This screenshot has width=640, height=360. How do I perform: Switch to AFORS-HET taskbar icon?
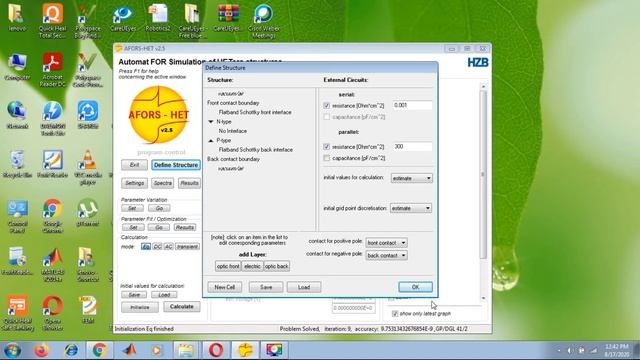(x=245, y=350)
